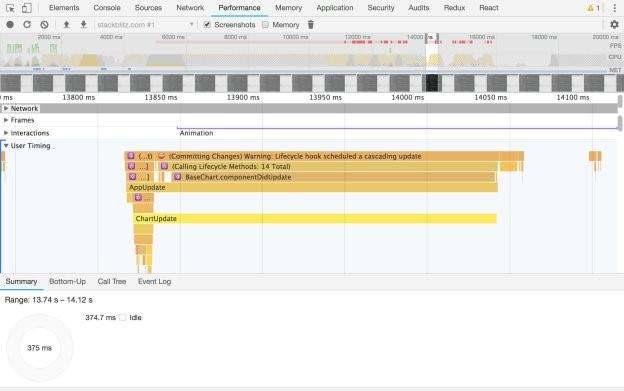Open the stackblitz.com profile dropdown
This screenshot has width=624, height=391.
(x=146, y=25)
